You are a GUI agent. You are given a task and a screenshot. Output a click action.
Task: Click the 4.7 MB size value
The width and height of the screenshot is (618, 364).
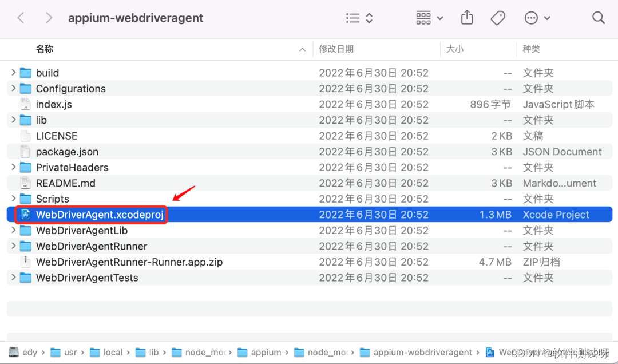click(495, 262)
